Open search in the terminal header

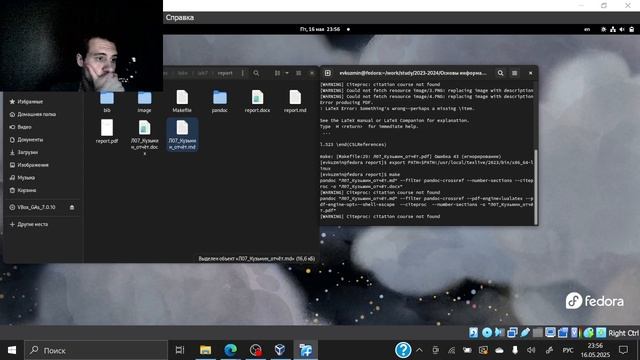[x=500, y=73]
